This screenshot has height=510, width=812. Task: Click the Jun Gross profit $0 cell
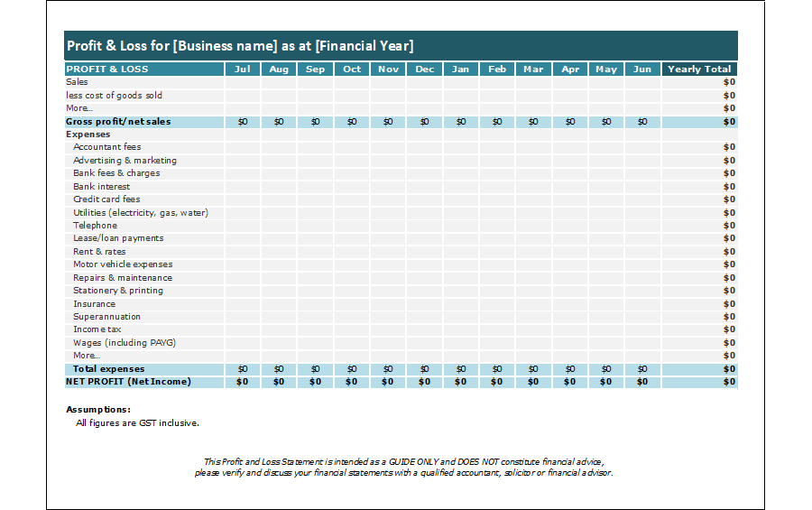(x=642, y=122)
